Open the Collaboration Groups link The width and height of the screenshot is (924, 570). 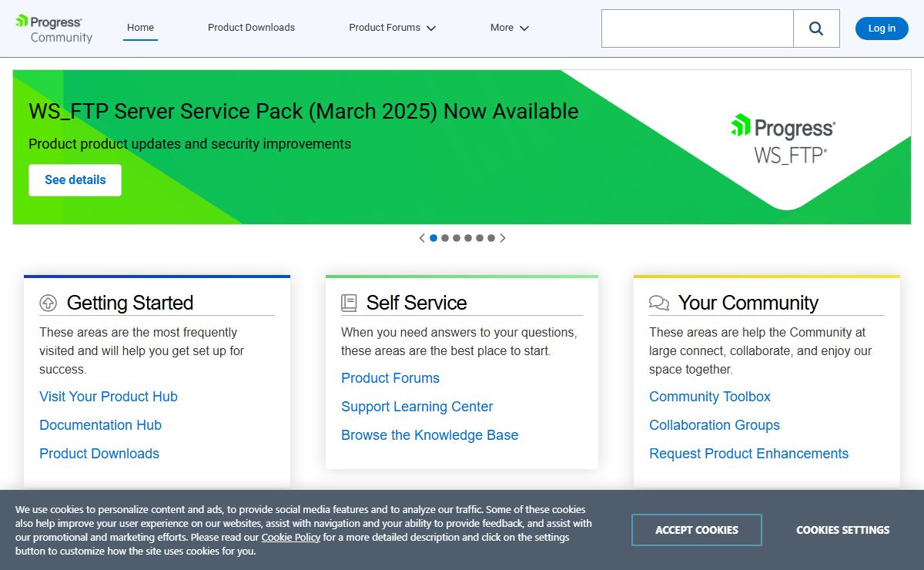pos(715,425)
